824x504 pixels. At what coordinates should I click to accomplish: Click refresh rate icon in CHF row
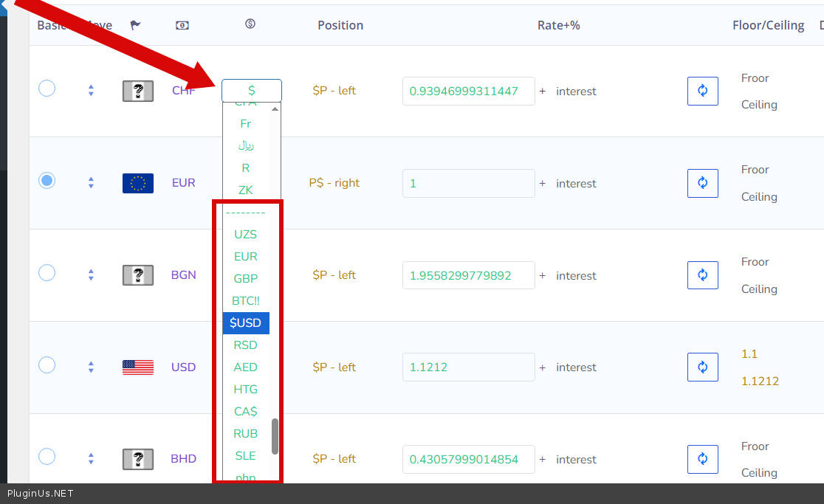coord(702,91)
